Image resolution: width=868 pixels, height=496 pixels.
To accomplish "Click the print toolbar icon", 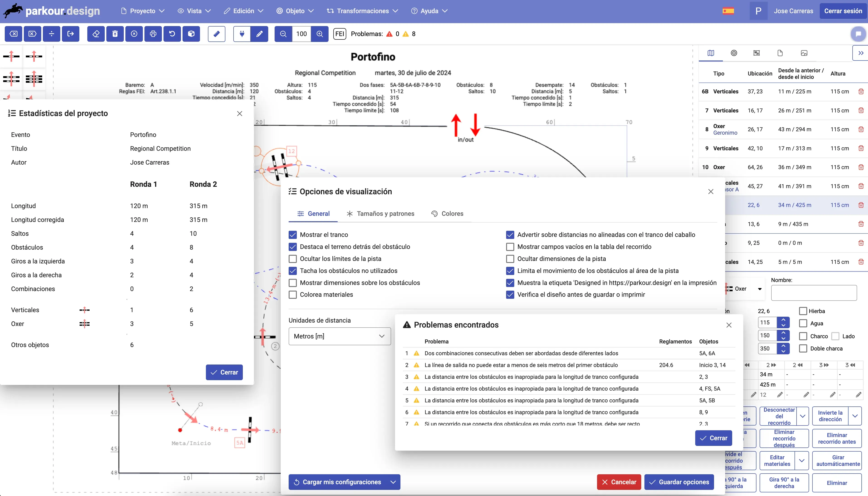I will [x=153, y=34].
